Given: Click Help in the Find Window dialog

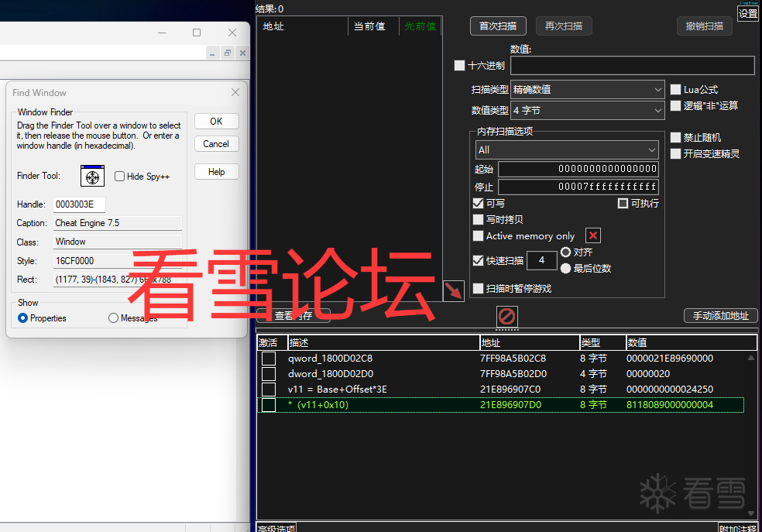Looking at the screenshot, I should (216, 171).
